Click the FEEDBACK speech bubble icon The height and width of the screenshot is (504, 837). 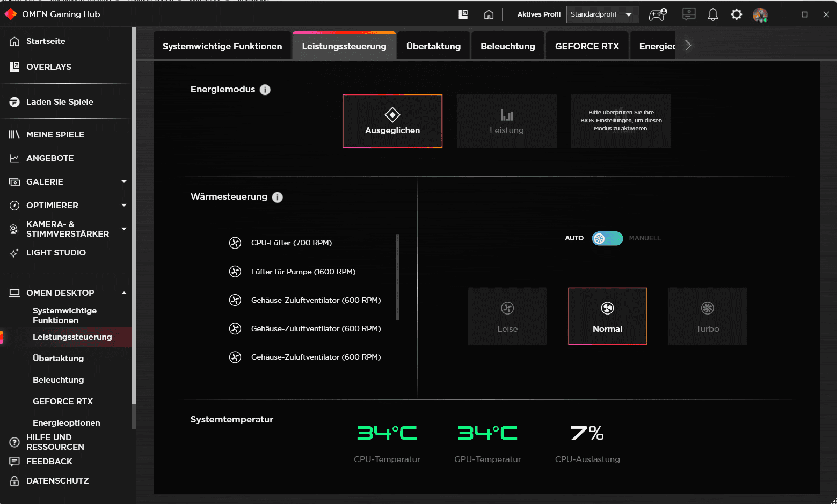pyautogui.click(x=14, y=462)
